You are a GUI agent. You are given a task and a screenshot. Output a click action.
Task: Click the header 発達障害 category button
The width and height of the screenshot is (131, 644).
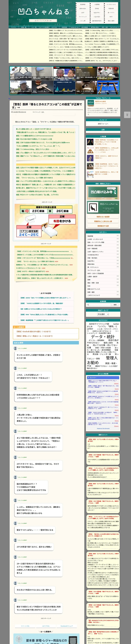83,5
